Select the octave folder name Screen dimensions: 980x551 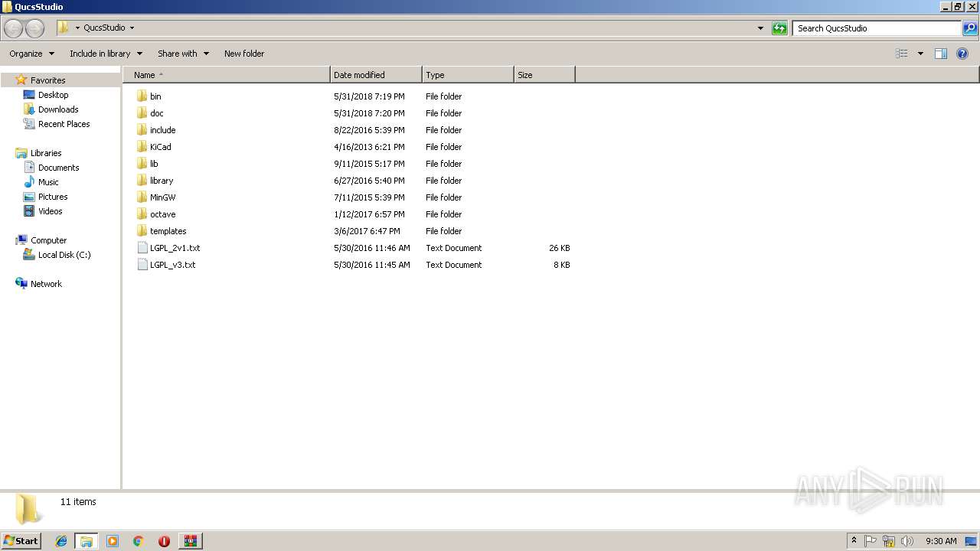(x=162, y=214)
